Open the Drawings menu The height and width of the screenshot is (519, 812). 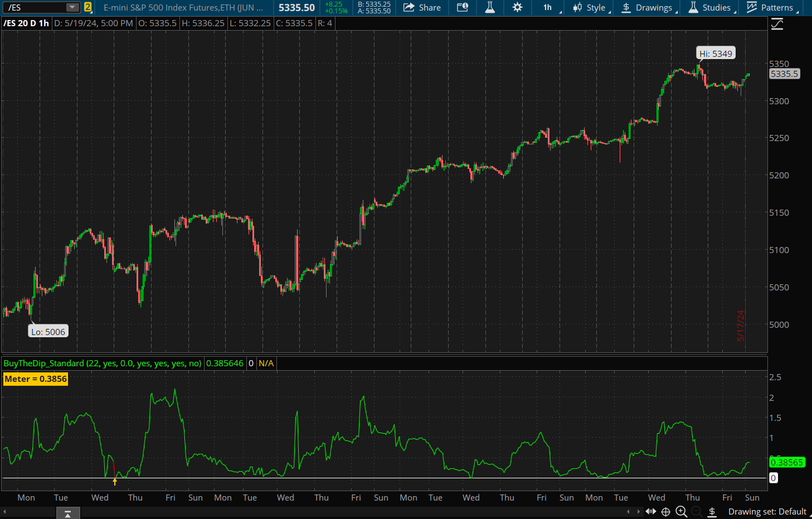(648, 7)
